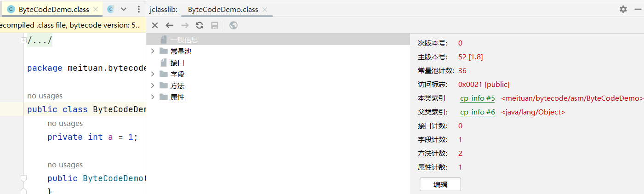Close the jclasslib view with the X toolbar icon
644x194 pixels.
click(x=155, y=26)
